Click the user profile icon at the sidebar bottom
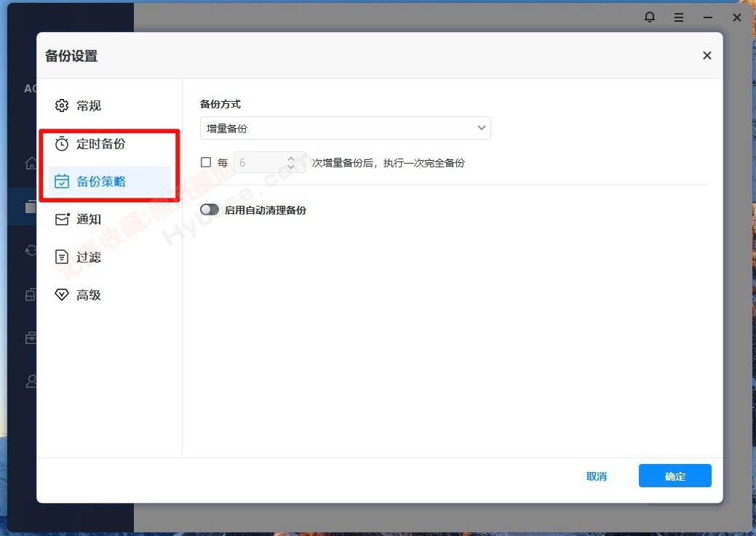 (x=31, y=381)
